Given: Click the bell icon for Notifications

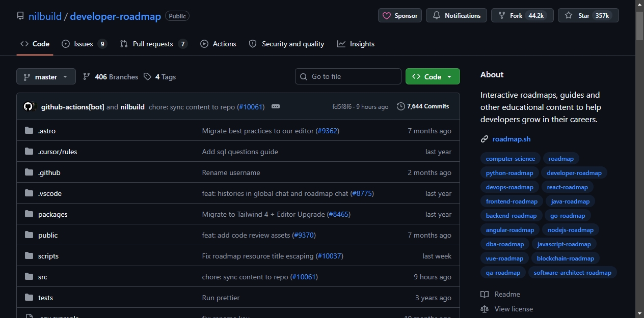Looking at the screenshot, I should 437,16.
